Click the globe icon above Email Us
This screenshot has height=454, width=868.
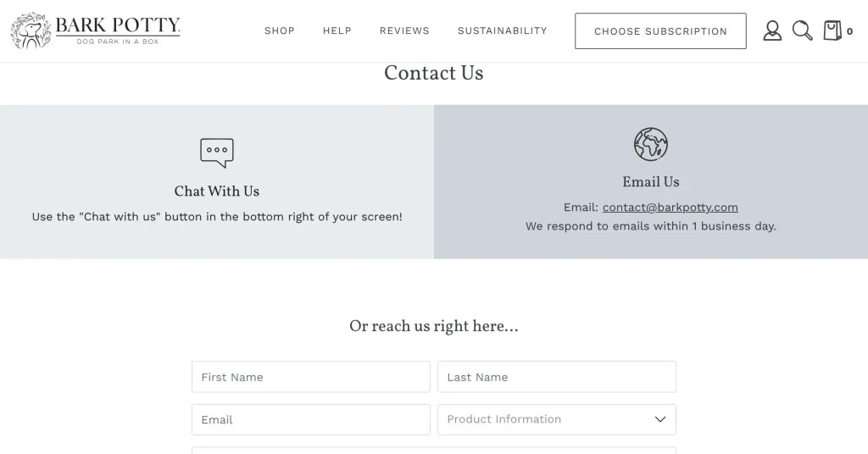coord(651,144)
